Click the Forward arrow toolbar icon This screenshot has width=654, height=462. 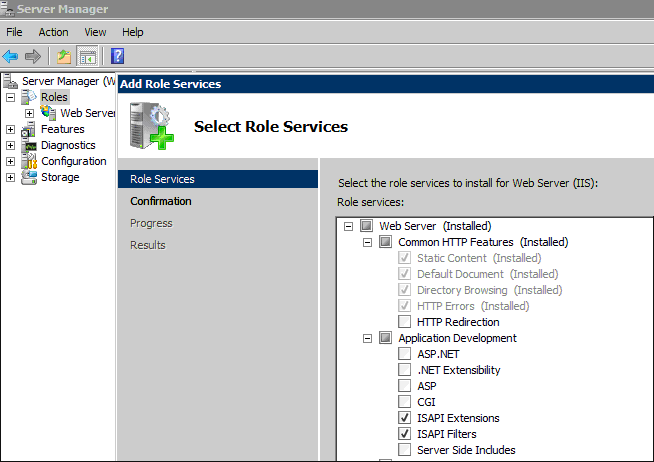tap(33, 56)
